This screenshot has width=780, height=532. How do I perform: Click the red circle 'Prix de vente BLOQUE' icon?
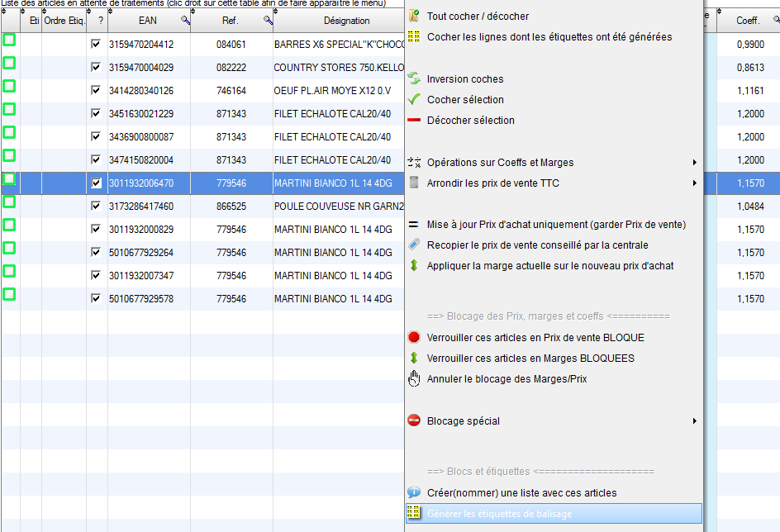(414, 337)
